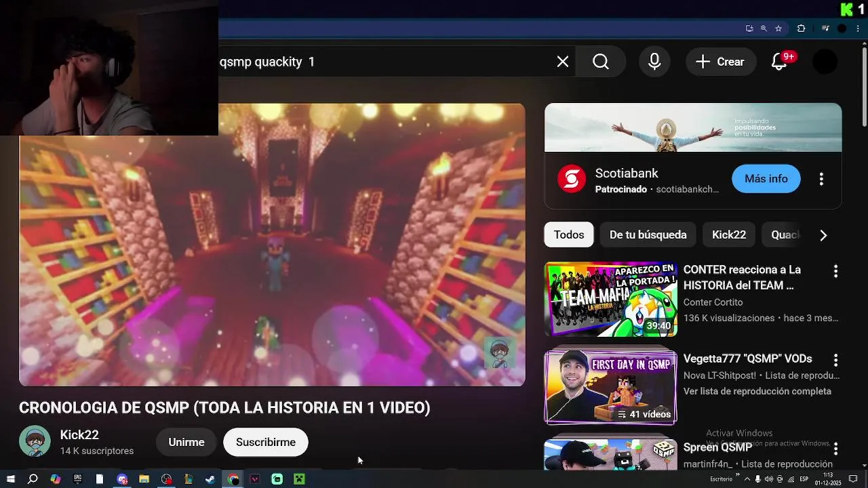The height and width of the screenshot is (488, 868).
Task: Open options for Vegetta777 QSMP VODs
Action: pyautogui.click(x=835, y=360)
